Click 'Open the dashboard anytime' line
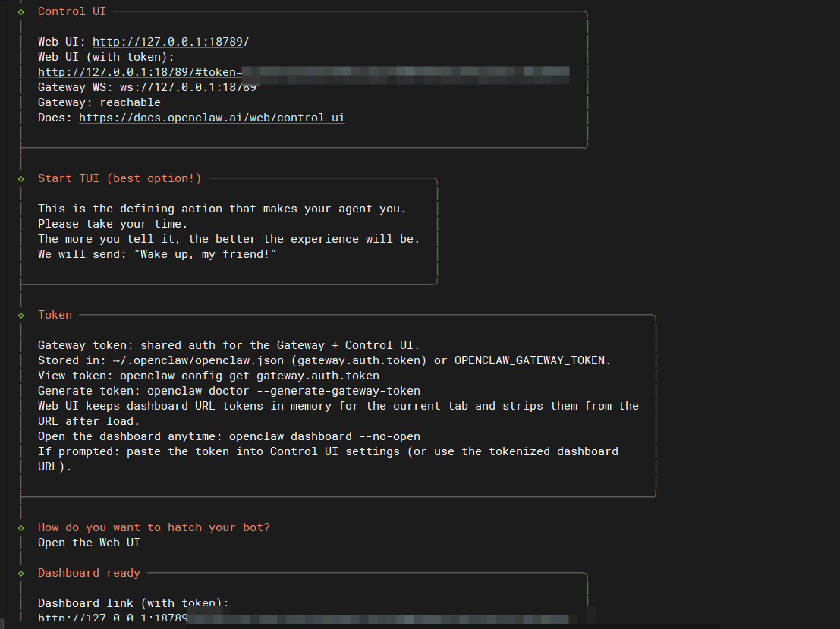This screenshot has height=629, width=840. [x=228, y=436]
